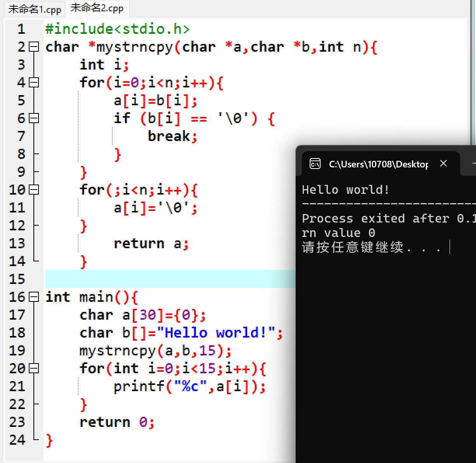Click the terminal icon in console tab

click(x=315, y=164)
